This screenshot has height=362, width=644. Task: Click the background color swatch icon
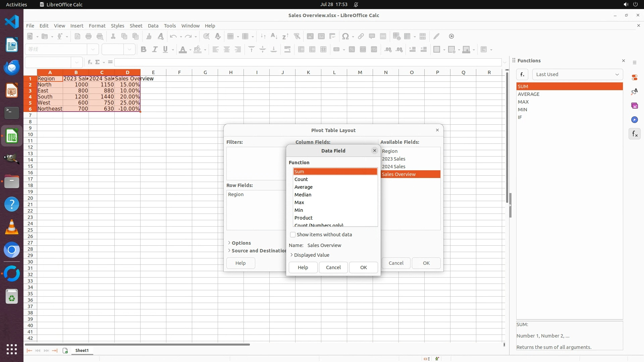tap(198, 50)
